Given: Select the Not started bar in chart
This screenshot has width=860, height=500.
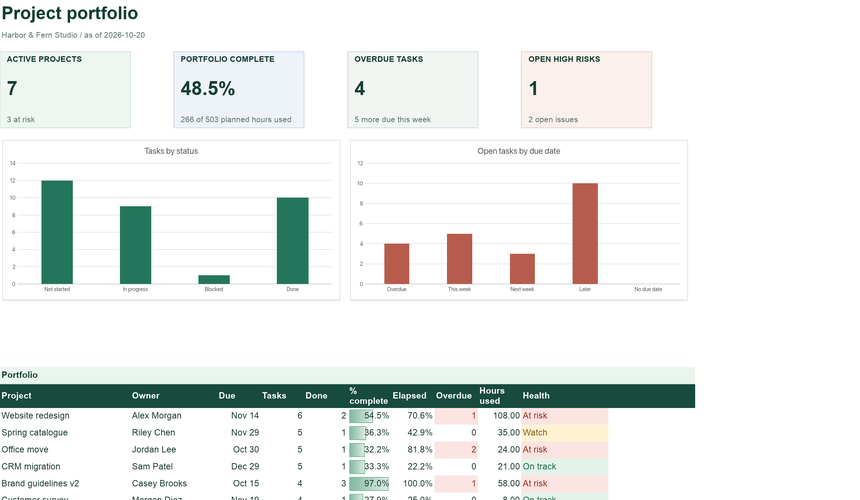Looking at the screenshot, I should 57,232.
